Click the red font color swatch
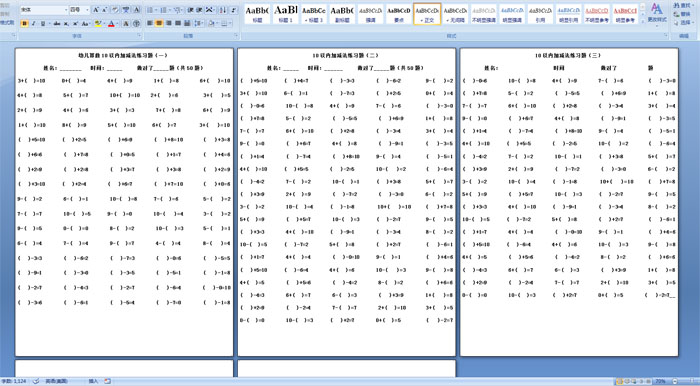Screen dimensions: 700x386 111,23
